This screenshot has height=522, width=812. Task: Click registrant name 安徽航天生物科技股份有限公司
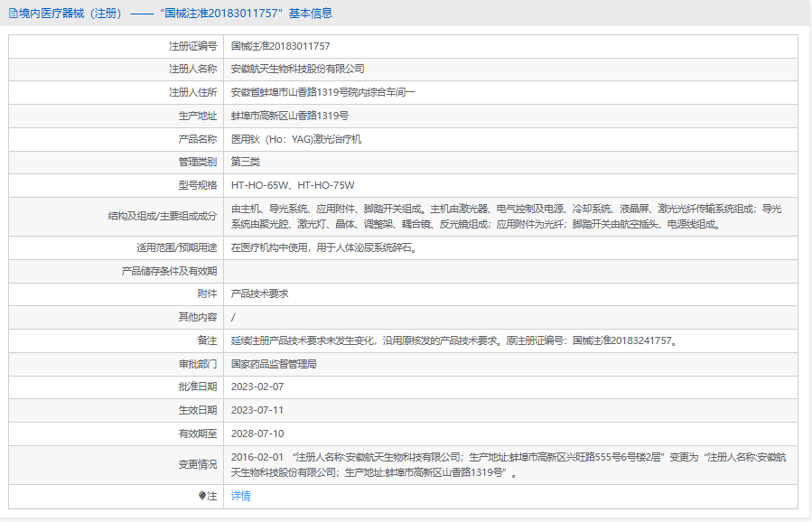[x=297, y=69]
